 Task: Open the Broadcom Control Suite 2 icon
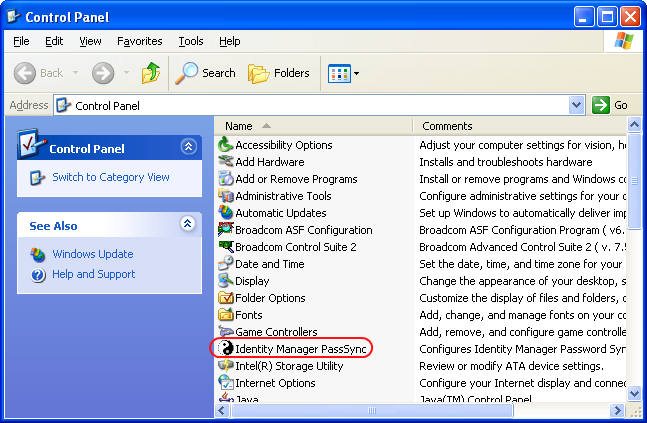click(x=226, y=247)
